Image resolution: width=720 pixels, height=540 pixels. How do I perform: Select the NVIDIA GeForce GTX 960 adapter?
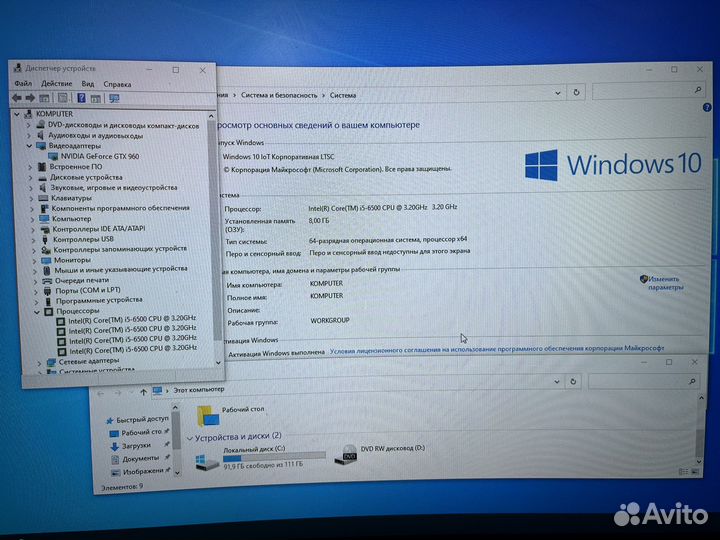pos(100,156)
